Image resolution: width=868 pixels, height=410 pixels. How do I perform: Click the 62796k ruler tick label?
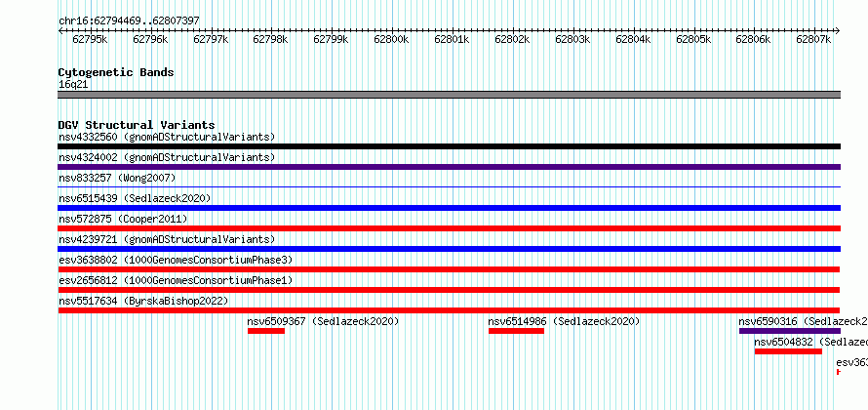(x=150, y=39)
